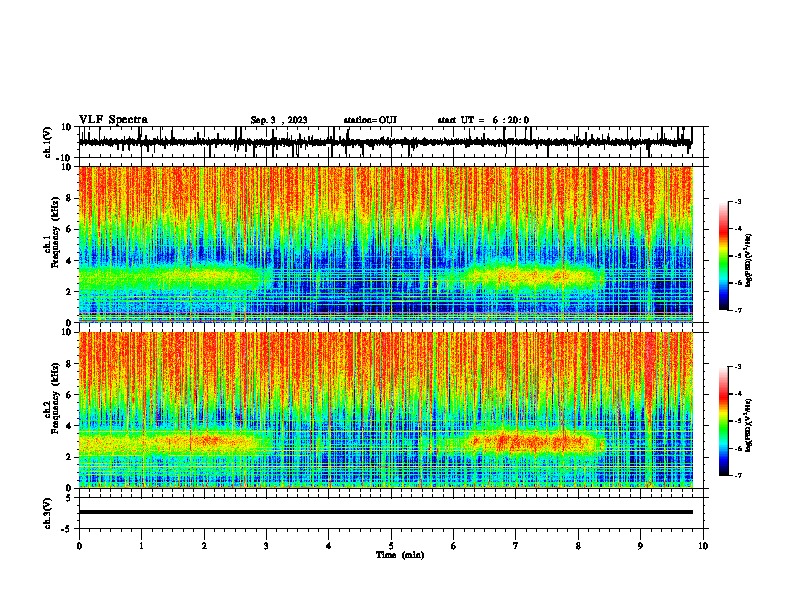Click the "Time (min)" axis label
This screenshot has width=792, height=612.
coord(400,555)
